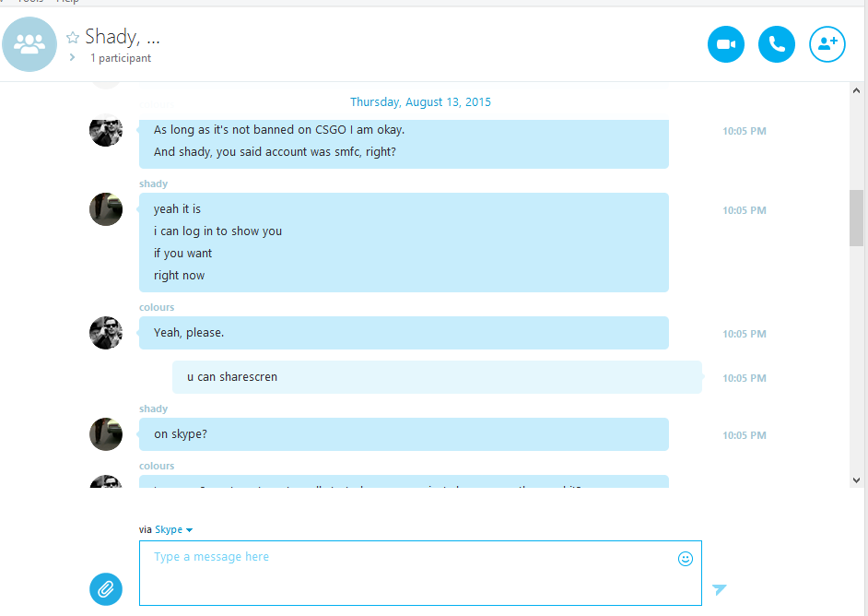Click the group avatar icon in the header

29,44
